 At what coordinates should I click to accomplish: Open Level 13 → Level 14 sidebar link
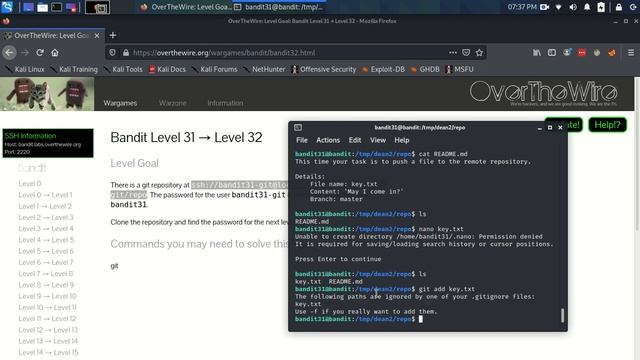(48, 341)
